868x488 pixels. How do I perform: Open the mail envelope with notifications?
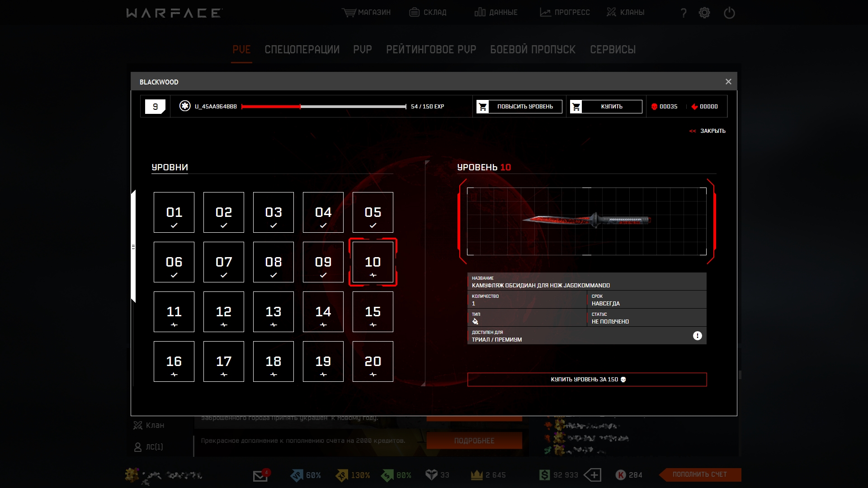coord(261,475)
